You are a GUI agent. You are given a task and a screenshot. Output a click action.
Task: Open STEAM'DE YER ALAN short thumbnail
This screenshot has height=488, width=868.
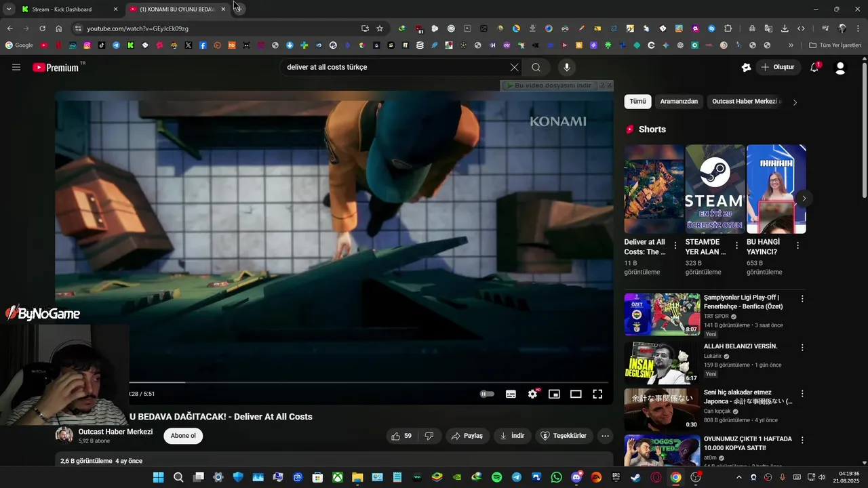[715, 189]
